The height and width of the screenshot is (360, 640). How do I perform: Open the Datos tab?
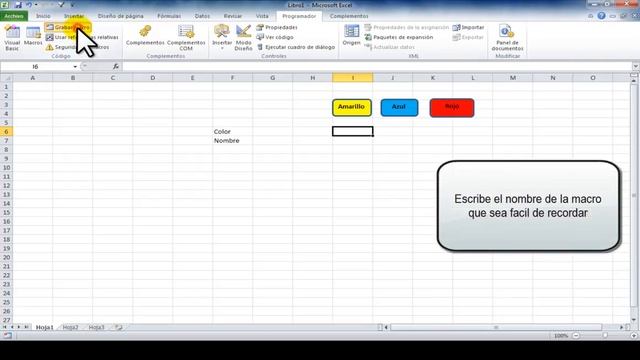(202, 16)
